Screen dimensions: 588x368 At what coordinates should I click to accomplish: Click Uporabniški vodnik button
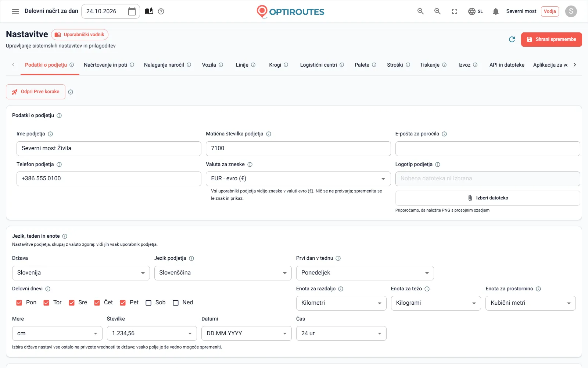[80, 35]
